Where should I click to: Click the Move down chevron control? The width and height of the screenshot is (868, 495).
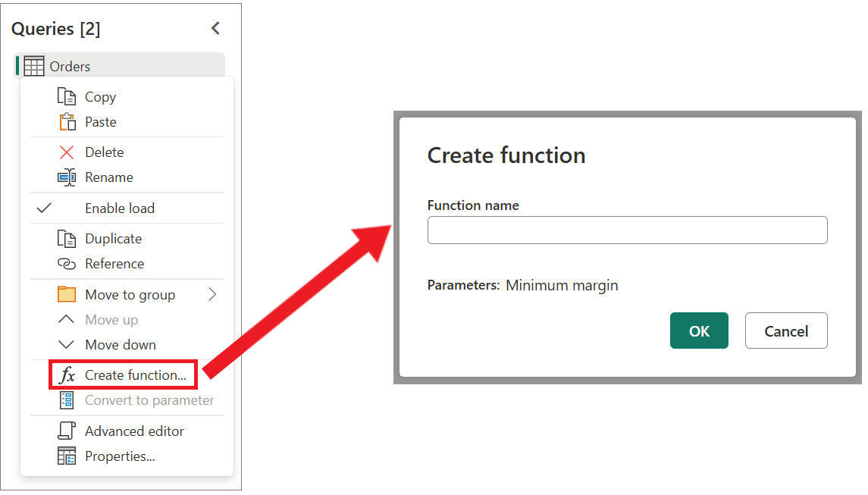click(67, 344)
